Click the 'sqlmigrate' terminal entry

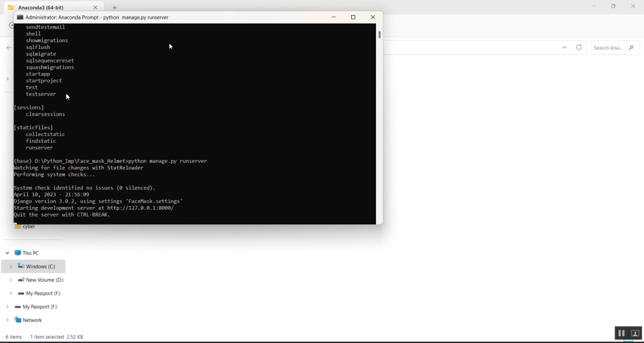pos(41,54)
